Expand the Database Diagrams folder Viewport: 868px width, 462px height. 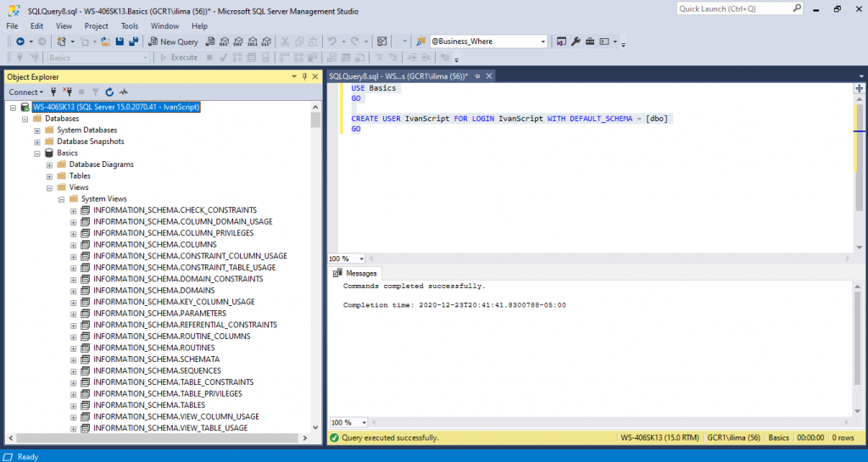pyautogui.click(x=49, y=165)
